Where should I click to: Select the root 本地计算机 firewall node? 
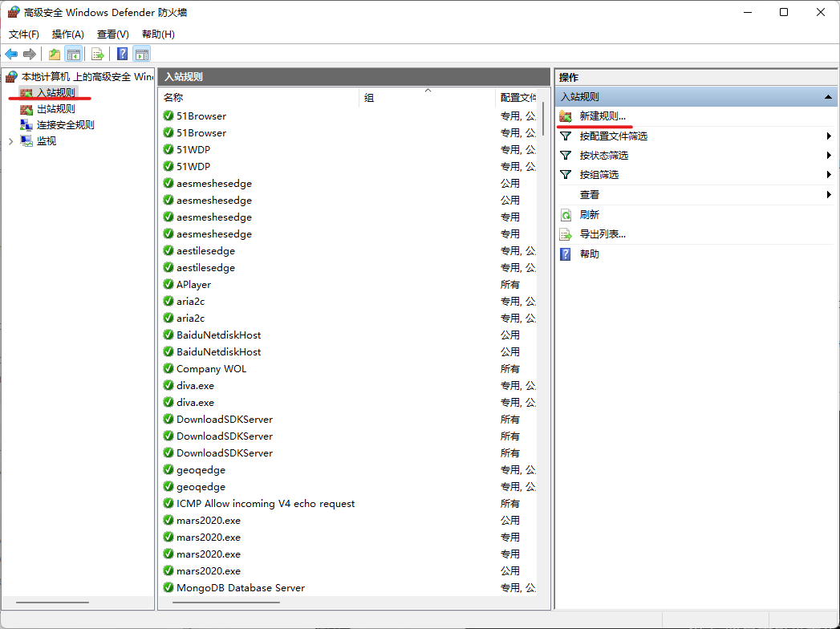point(87,76)
